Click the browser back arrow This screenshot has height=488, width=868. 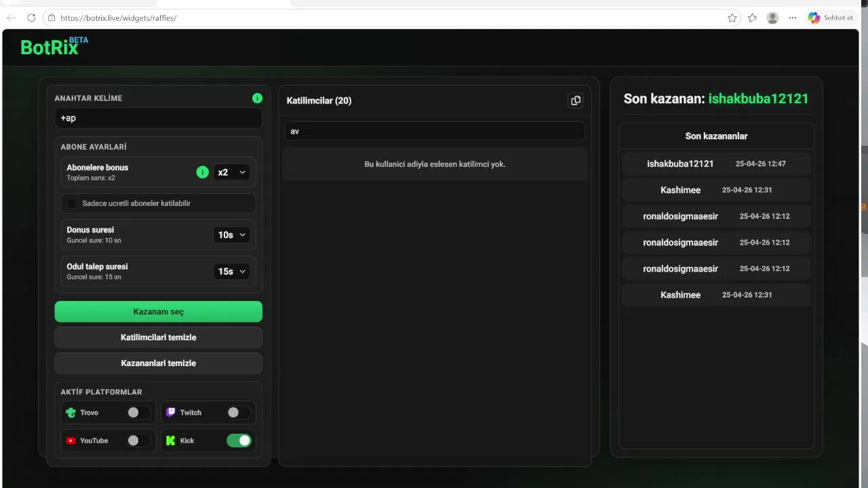point(11,18)
